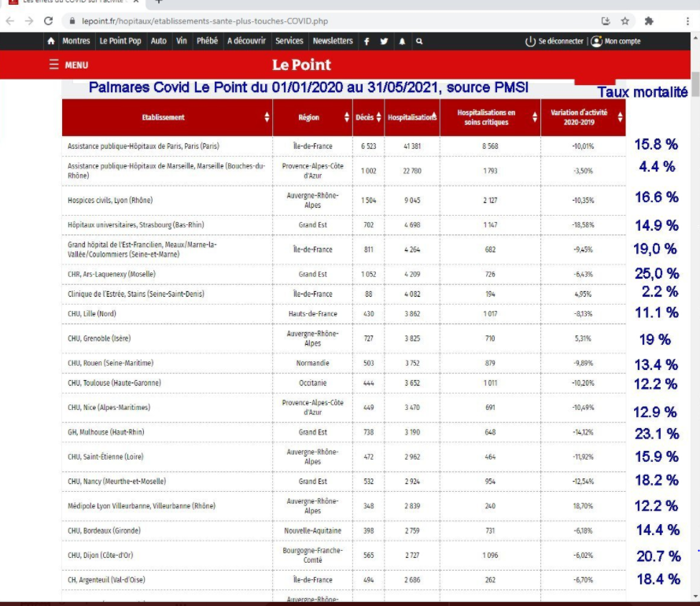Open Le Point Twitter page icon

384,41
